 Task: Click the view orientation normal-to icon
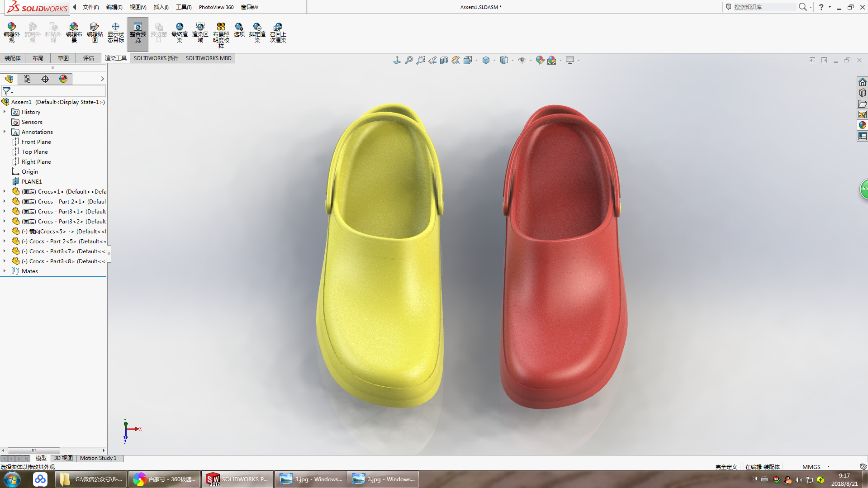(x=397, y=60)
